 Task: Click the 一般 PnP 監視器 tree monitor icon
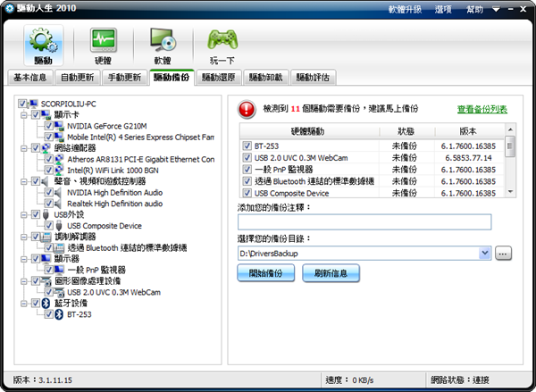[x=59, y=270]
